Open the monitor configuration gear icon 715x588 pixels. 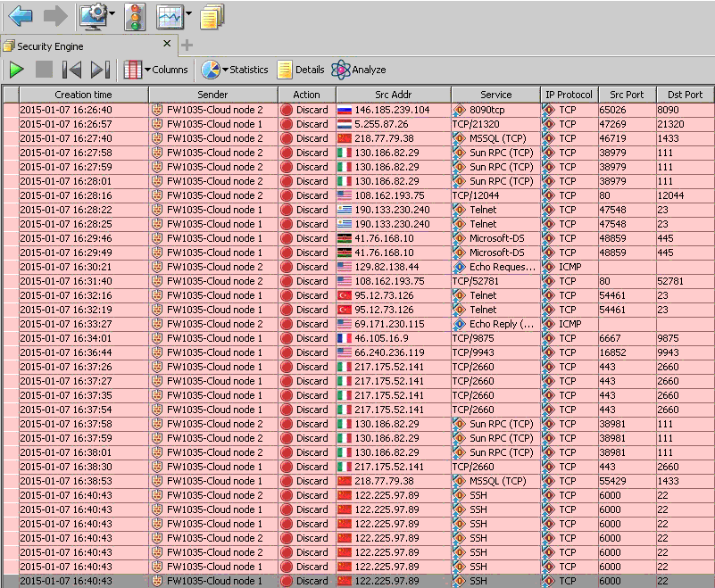[x=93, y=17]
